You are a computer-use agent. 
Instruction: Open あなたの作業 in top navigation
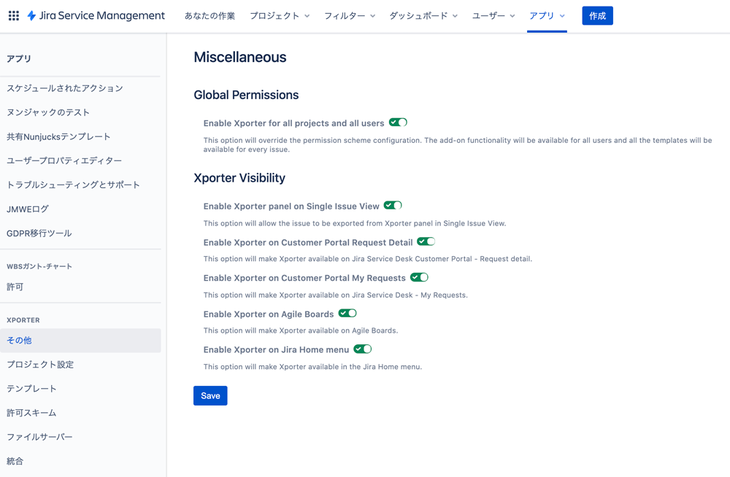(210, 16)
